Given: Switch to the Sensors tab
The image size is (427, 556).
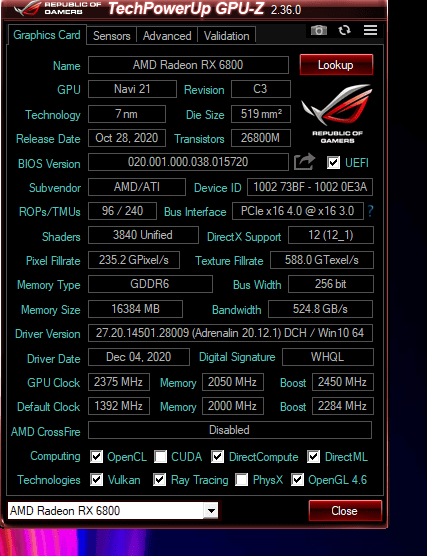Looking at the screenshot, I should pos(111,36).
